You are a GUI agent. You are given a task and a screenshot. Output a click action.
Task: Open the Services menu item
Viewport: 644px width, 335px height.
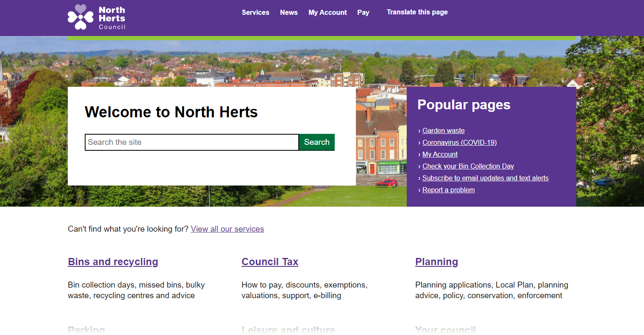[x=255, y=13]
